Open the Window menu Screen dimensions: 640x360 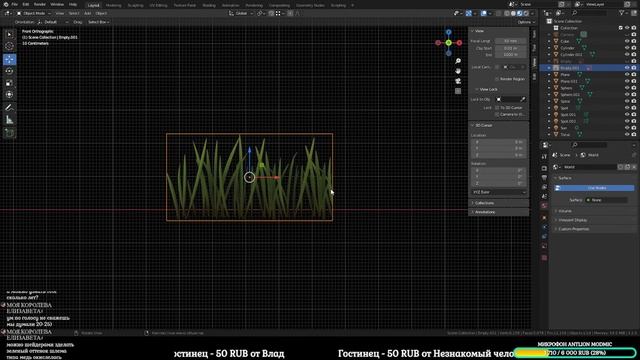pyautogui.click(x=57, y=4)
